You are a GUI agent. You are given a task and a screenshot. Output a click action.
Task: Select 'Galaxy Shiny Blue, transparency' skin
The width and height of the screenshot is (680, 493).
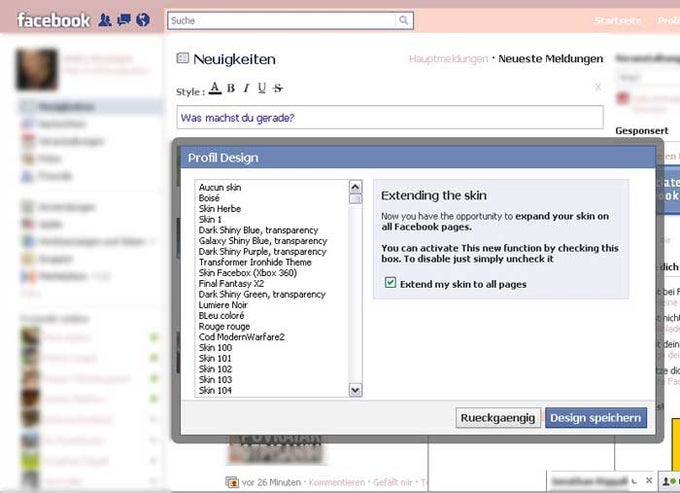coord(263,241)
